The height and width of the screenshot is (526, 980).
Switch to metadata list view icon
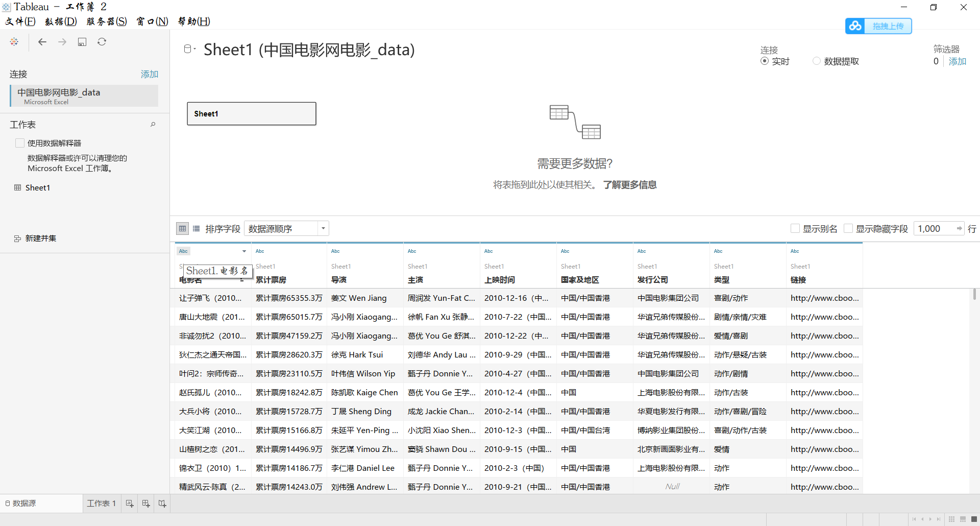click(197, 228)
